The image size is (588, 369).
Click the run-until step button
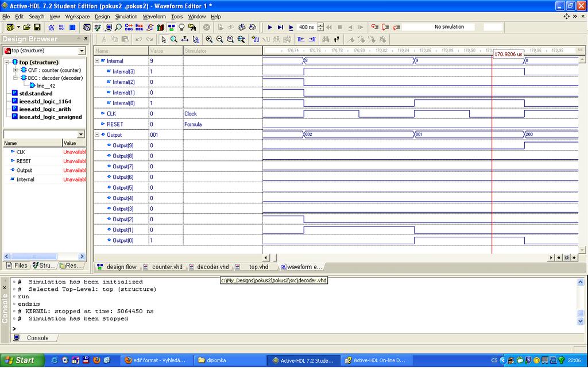pyautogui.click(x=280, y=27)
